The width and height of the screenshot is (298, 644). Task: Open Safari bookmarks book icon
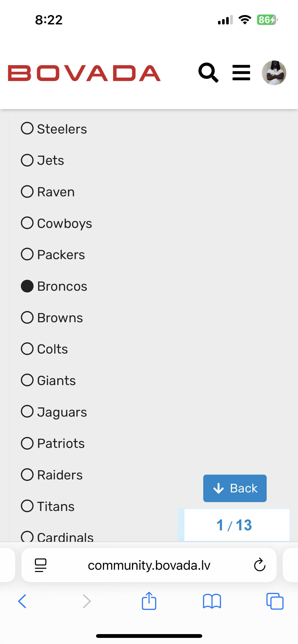pos(212,601)
